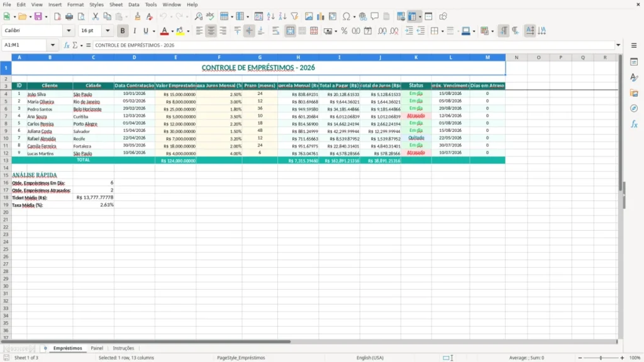This screenshot has width=644, height=362.
Task: Expand the formula bar arrow
Action: (618, 45)
